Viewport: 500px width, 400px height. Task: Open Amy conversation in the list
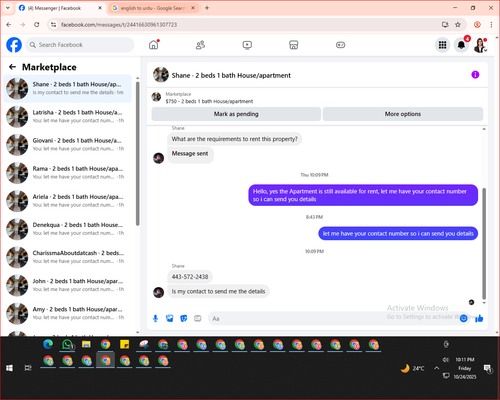68,313
